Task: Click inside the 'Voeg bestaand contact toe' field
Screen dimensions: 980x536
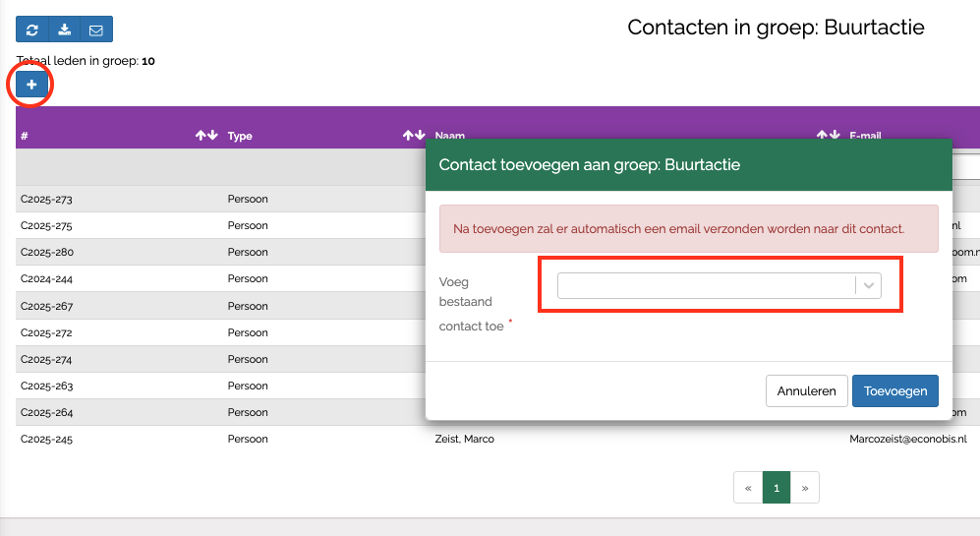Action: (706, 285)
